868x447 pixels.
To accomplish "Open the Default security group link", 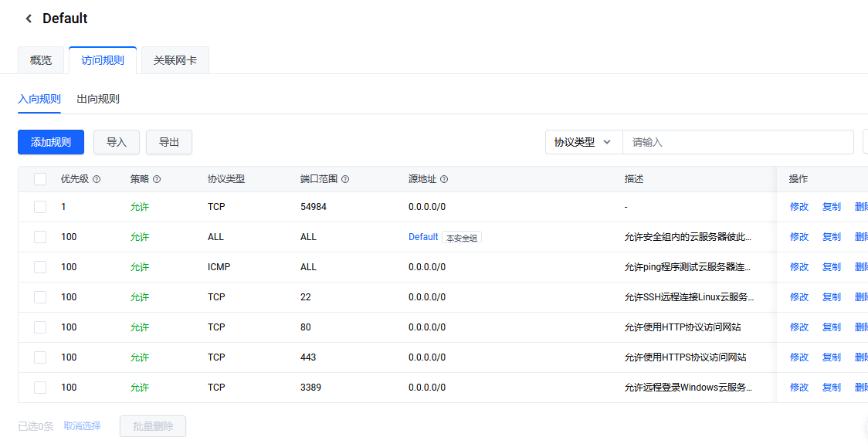I will point(423,237).
